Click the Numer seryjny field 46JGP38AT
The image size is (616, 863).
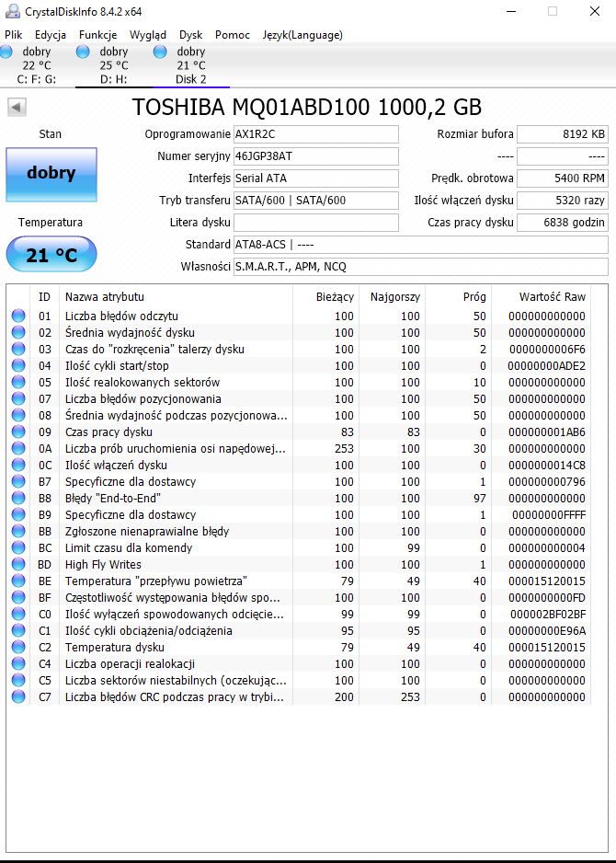[x=315, y=156]
